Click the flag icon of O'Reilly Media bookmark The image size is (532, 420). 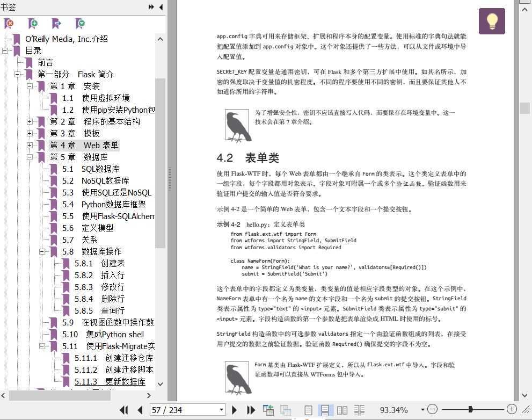17,39
